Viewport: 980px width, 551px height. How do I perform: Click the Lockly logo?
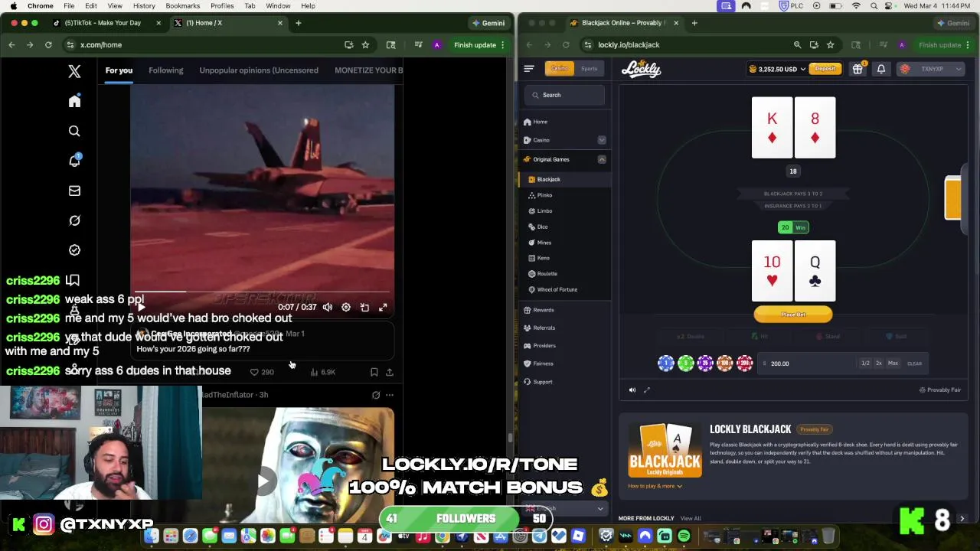point(641,69)
